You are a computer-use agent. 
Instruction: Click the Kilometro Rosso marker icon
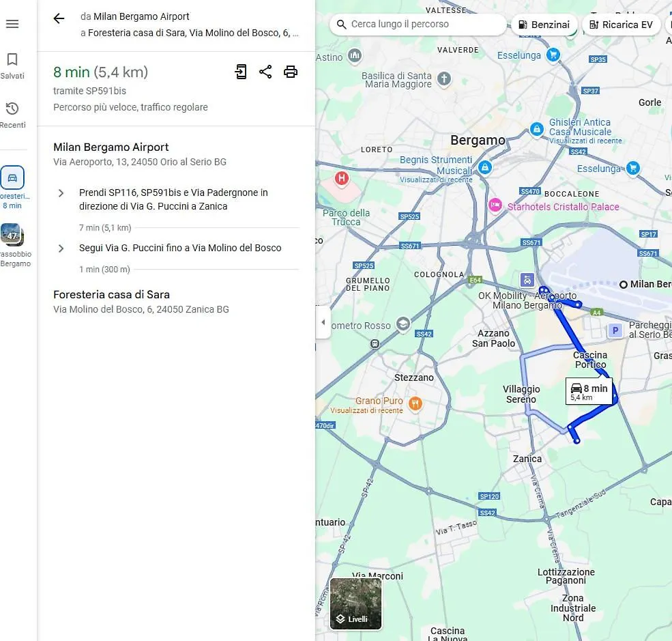click(x=403, y=324)
